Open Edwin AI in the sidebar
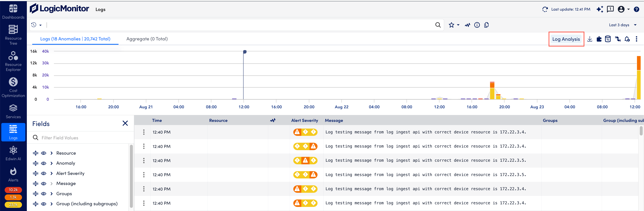Image resolution: width=644 pixels, height=211 pixels. point(13,153)
